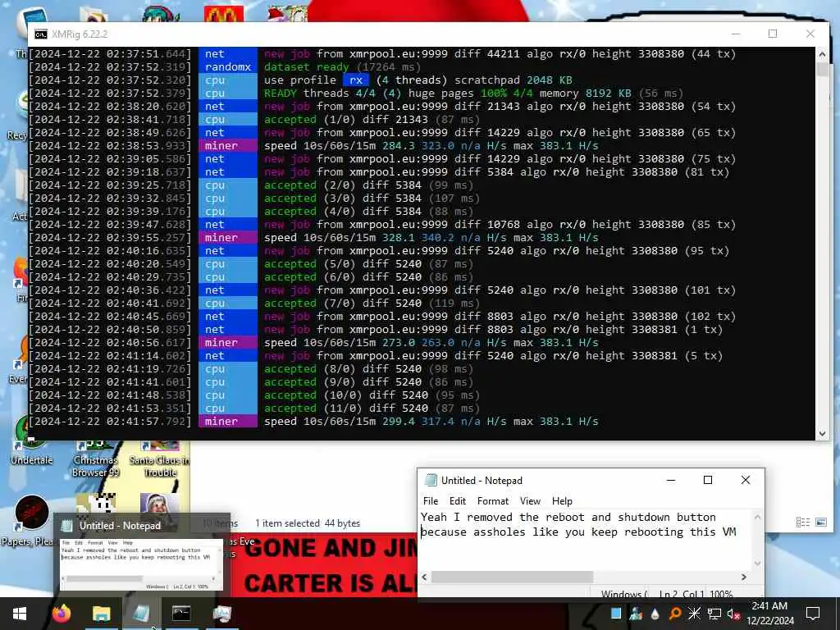Viewport: 840px width, 630px height.
Task: Click the asterisk-shaped tray icon
Action: pyautogui.click(x=694, y=614)
